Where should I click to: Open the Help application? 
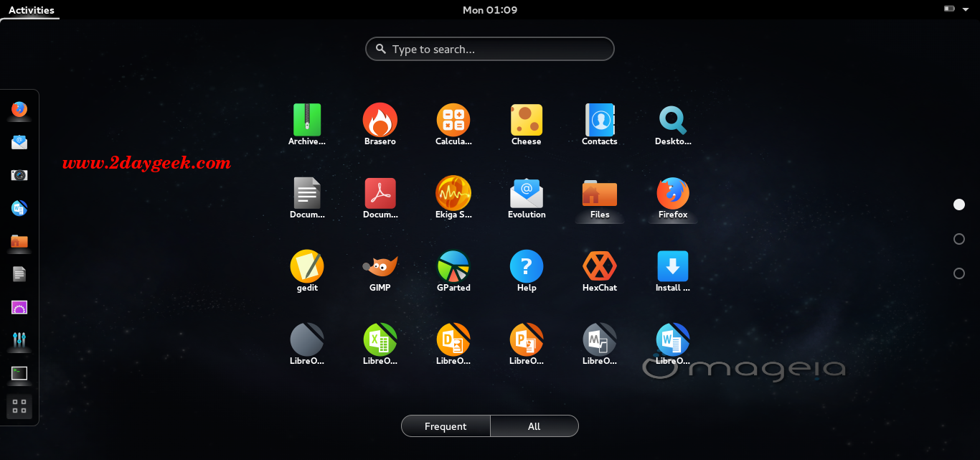527,266
